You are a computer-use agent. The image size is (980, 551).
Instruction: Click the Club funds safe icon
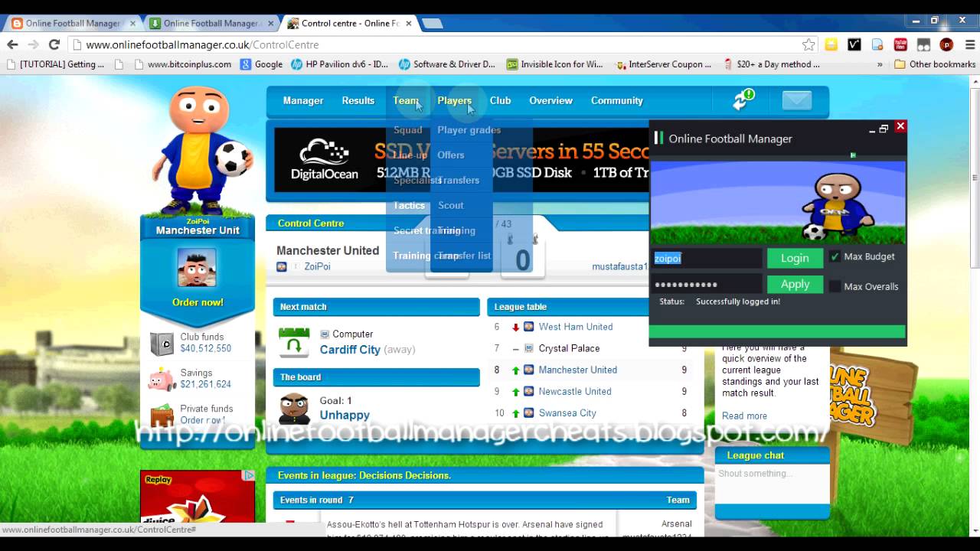point(162,344)
